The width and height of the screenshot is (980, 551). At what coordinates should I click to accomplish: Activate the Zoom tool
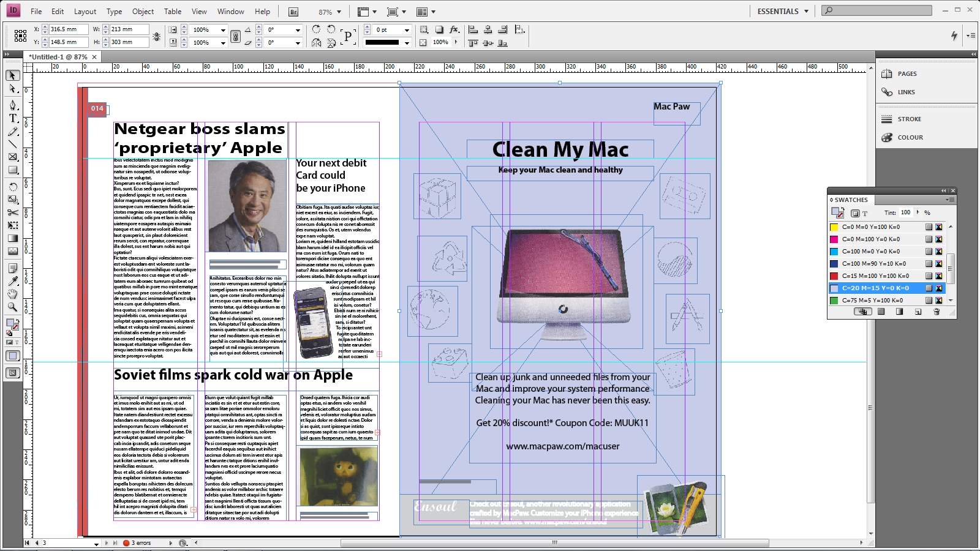pos(13,307)
